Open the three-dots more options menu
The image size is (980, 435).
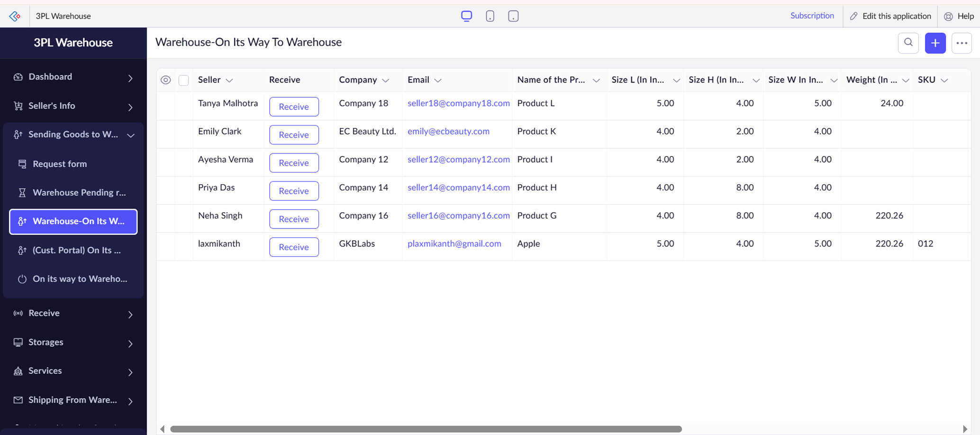click(x=962, y=43)
